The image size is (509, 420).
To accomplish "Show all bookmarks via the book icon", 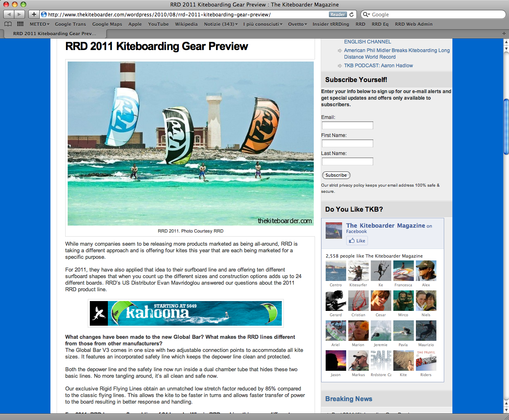I will click(x=8, y=24).
